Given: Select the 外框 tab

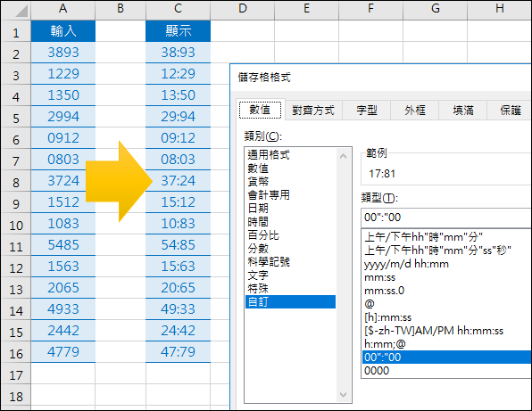Looking at the screenshot, I should [x=414, y=111].
